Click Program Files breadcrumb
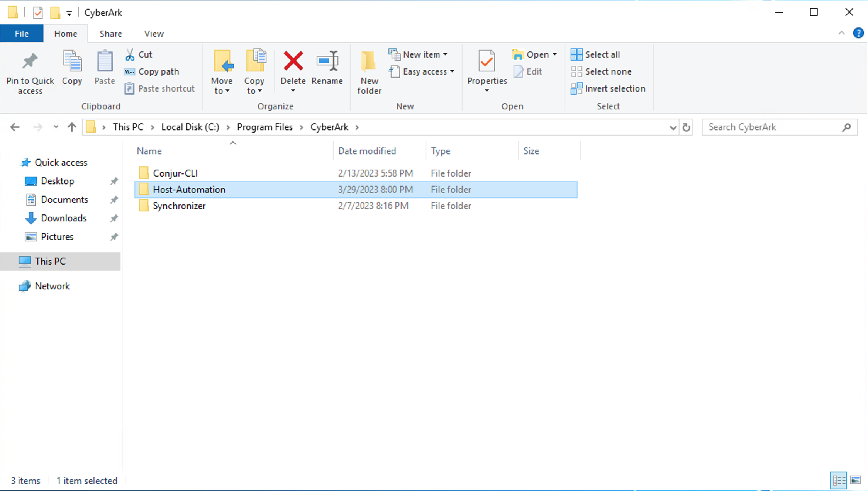Screen dimensions: 868x491 coord(265,127)
